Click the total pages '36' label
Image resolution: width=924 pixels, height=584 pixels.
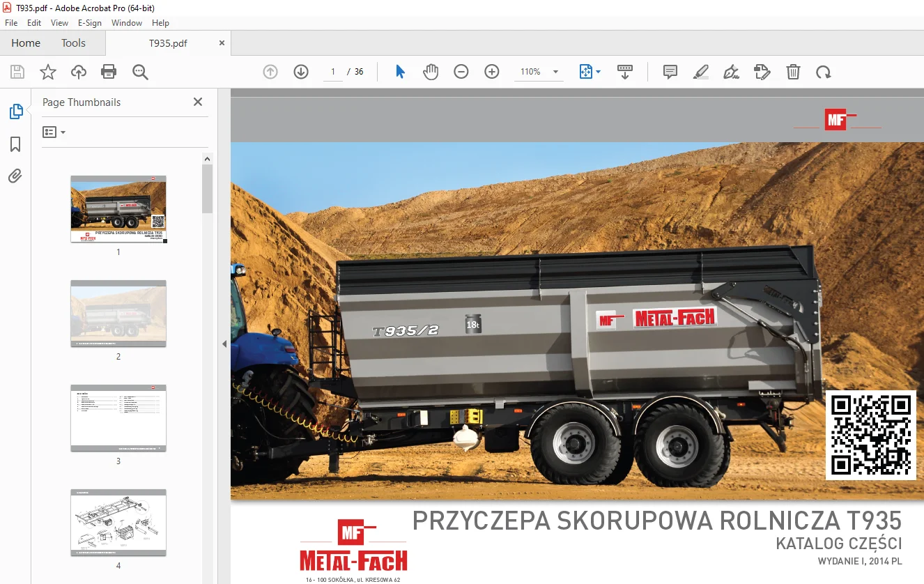[359, 72]
